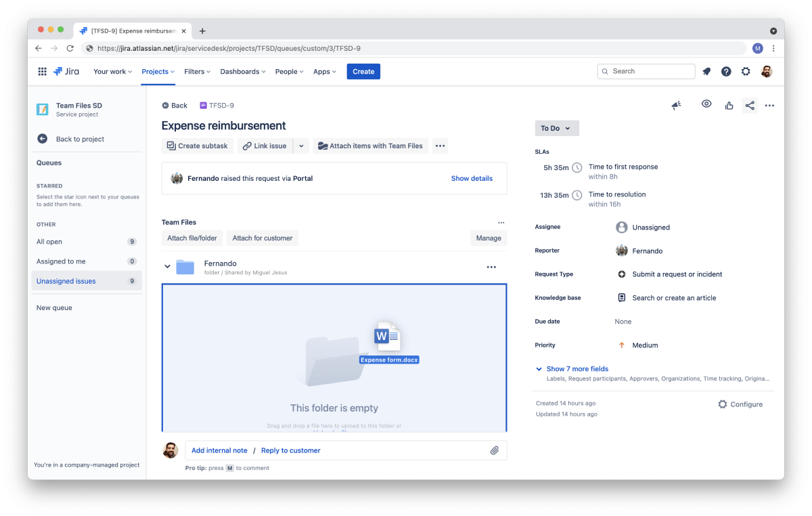Click Reply to customer
Screen dimensions: 812x516
[x=291, y=450]
